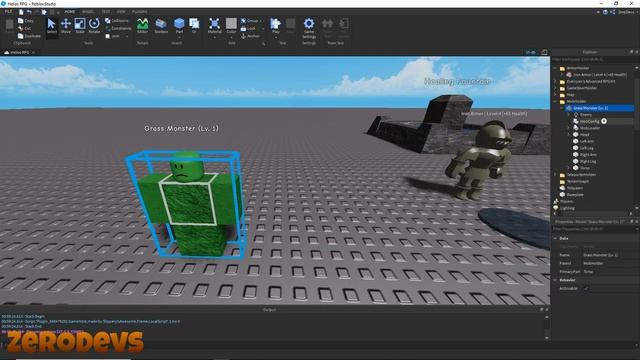
Task: Open the Color dropdown arrow
Action: coord(231,37)
